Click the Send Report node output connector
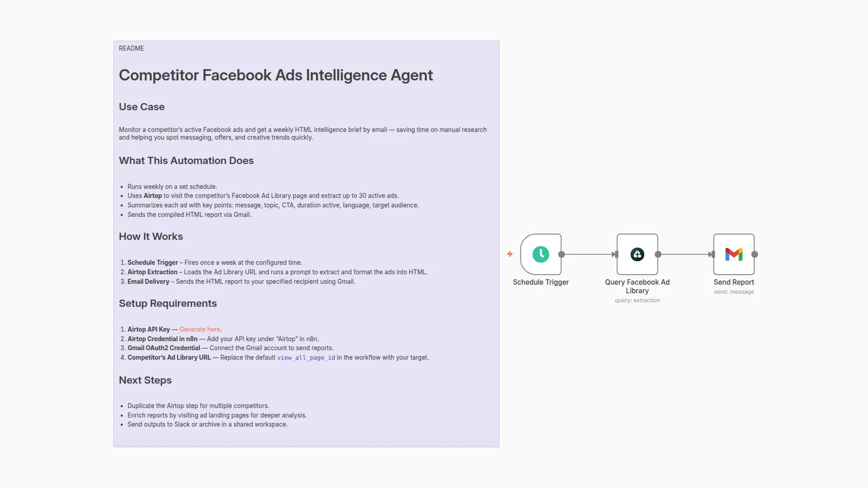Viewport: 868px width, 488px height. tap(755, 254)
